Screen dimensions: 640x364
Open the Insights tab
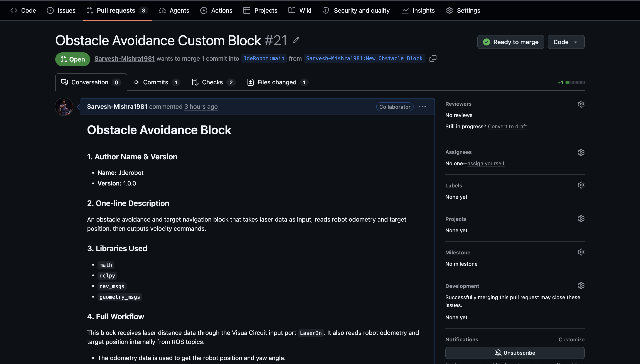418,10
